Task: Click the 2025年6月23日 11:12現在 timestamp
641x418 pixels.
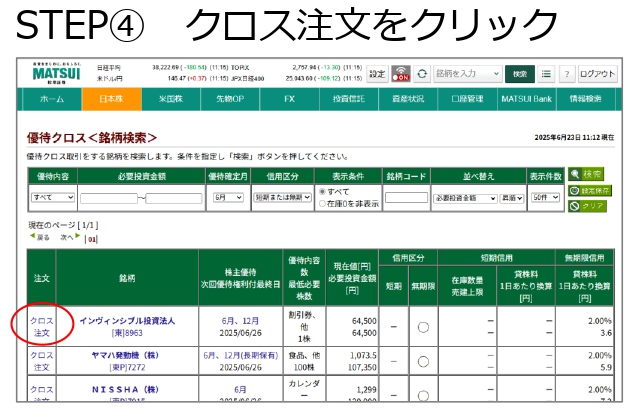Action: 574,138
